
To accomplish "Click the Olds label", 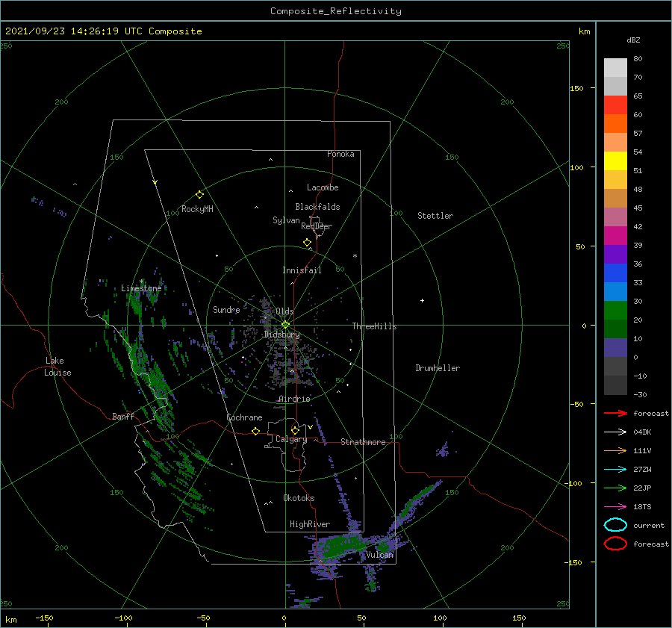I will (284, 311).
